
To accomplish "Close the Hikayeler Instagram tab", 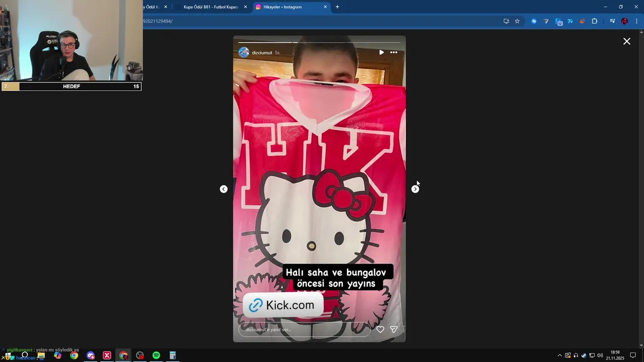I will (x=325, y=7).
